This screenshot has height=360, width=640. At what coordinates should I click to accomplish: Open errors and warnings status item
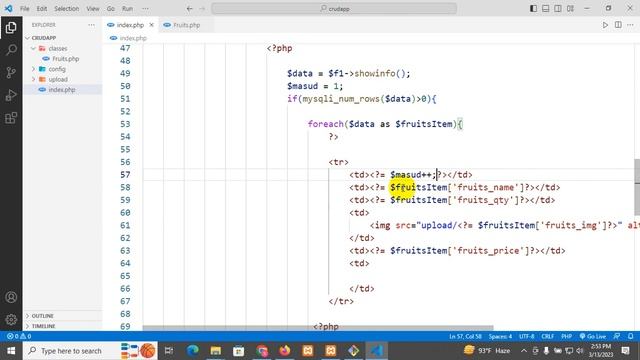[19, 336]
